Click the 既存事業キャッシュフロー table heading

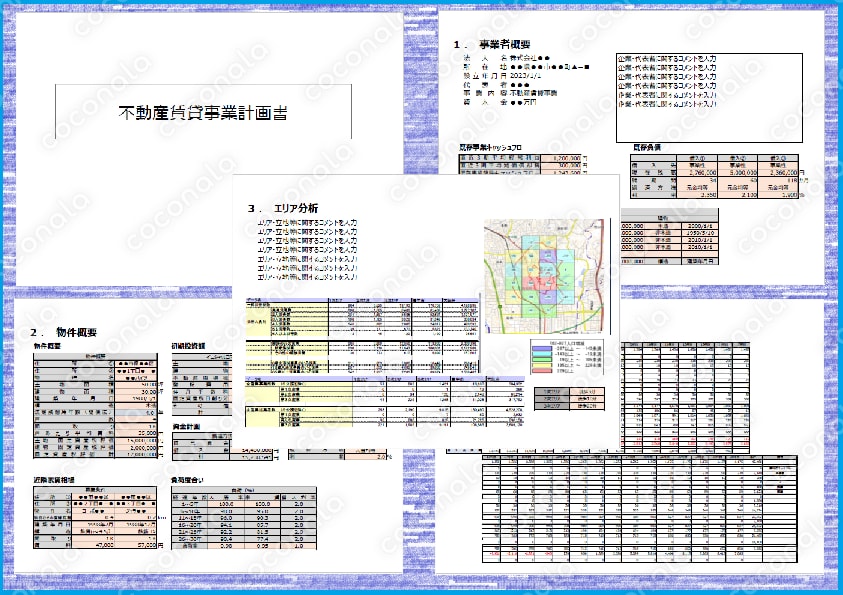491,147
